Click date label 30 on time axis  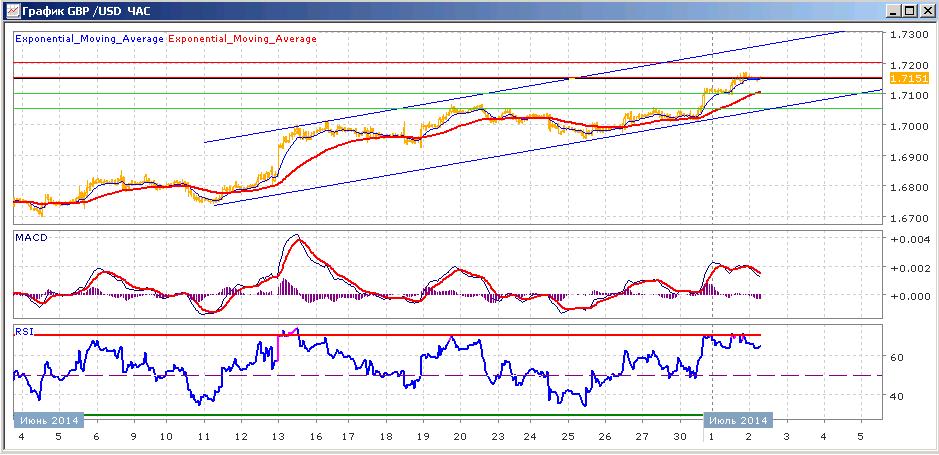[x=678, y=436]
